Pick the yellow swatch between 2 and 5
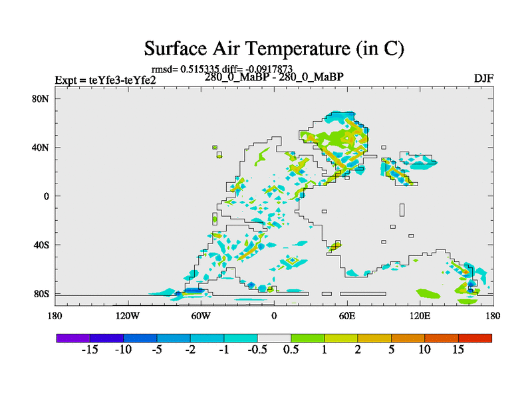Image resolution: width=532 pixels, height=399 pixels. (x=374, y=338)
